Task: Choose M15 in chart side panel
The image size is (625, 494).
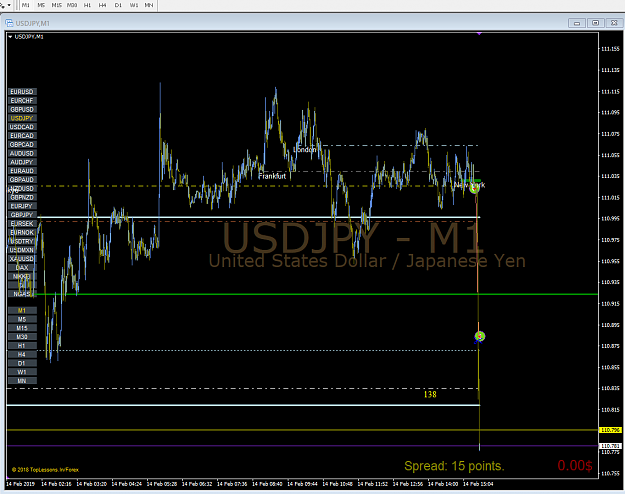Action: [22, 328]
